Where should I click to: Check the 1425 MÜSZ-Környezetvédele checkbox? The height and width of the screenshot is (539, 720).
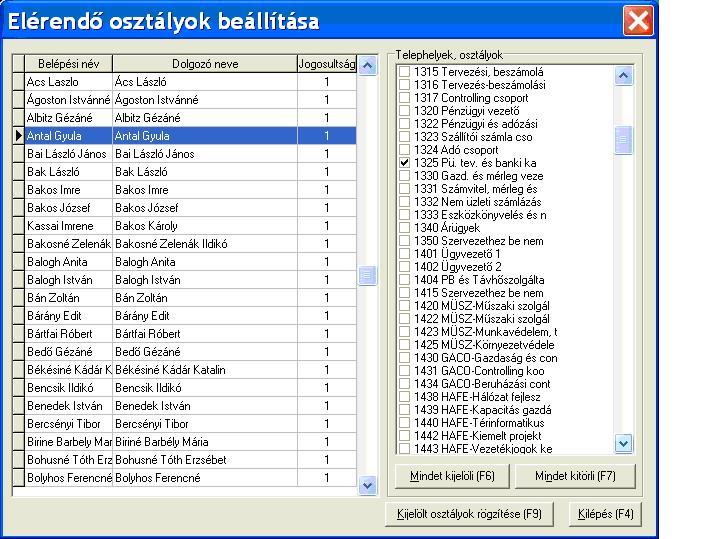(404, 345)
